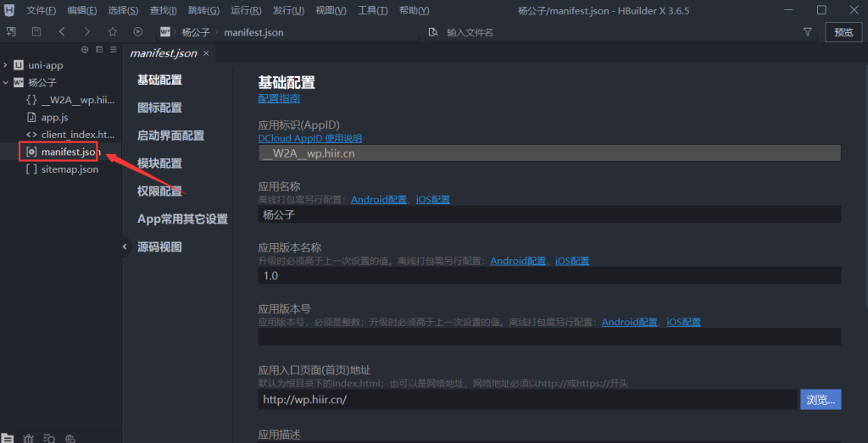Click the cloud globe icon at bottom
This screenshot has height=443, width=868.
tap(70, 439)
